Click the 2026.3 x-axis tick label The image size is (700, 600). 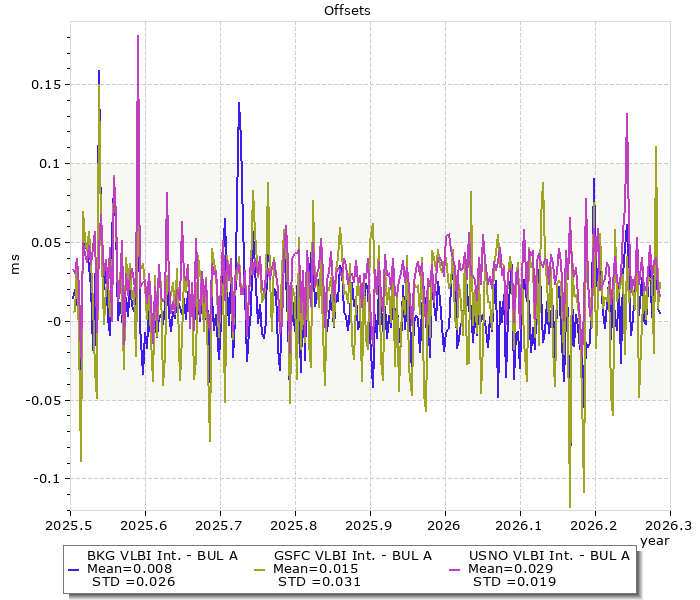coord(668,525)
